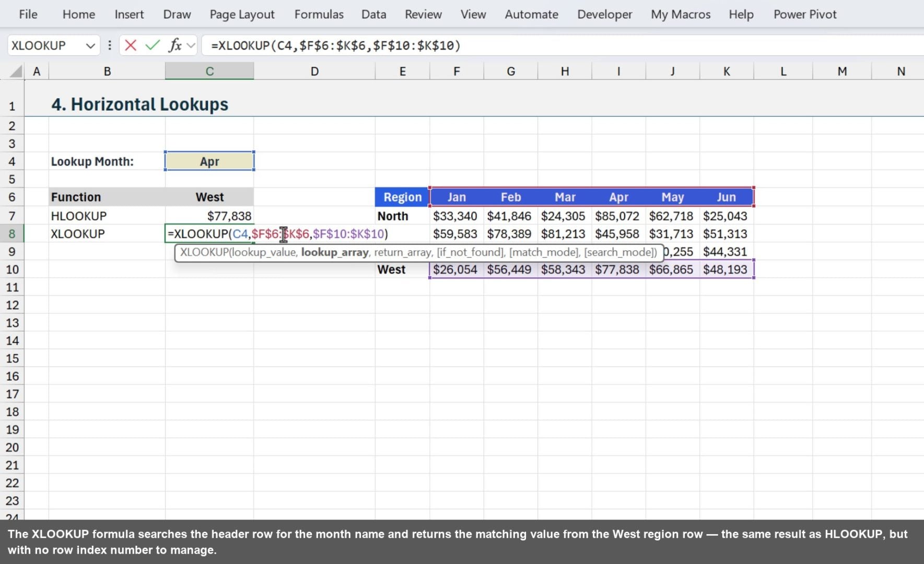
Task: Open Insert Function using the fx icon
Action: pos(175,45)
